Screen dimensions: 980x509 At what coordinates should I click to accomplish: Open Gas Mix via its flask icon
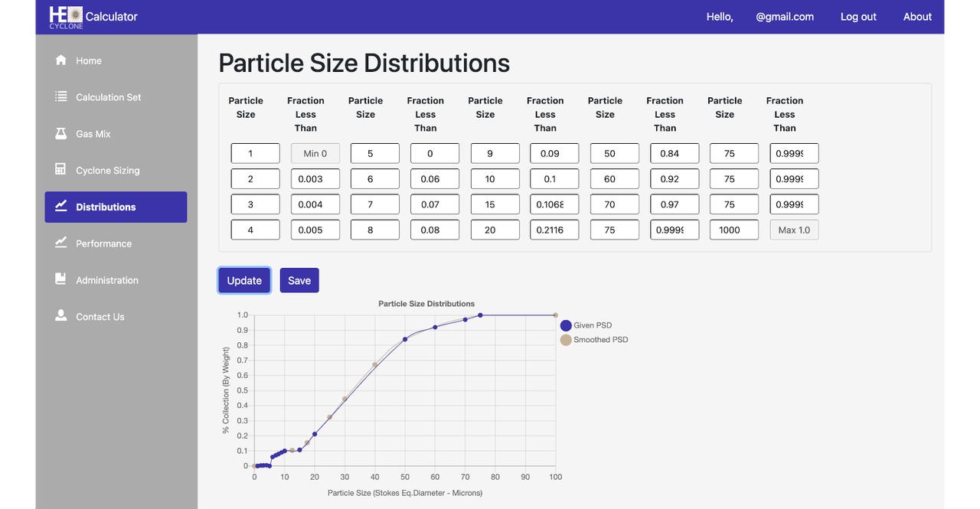click(x=60, y=132)
